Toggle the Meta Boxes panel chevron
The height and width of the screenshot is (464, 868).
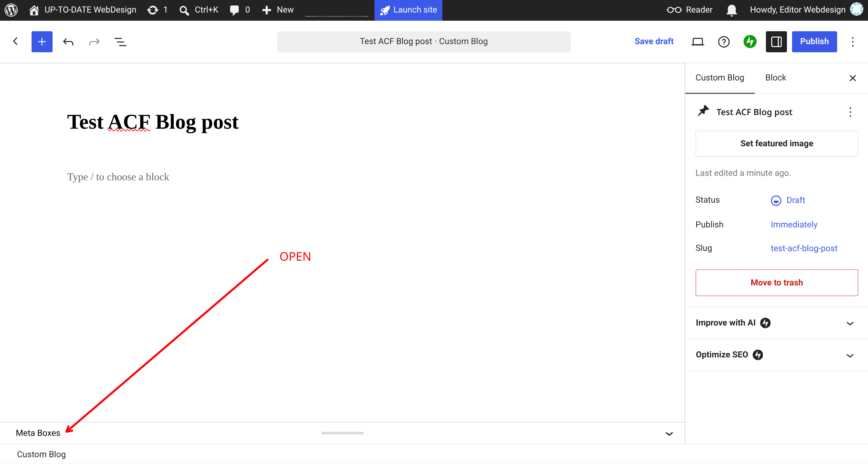coord(669,433)
